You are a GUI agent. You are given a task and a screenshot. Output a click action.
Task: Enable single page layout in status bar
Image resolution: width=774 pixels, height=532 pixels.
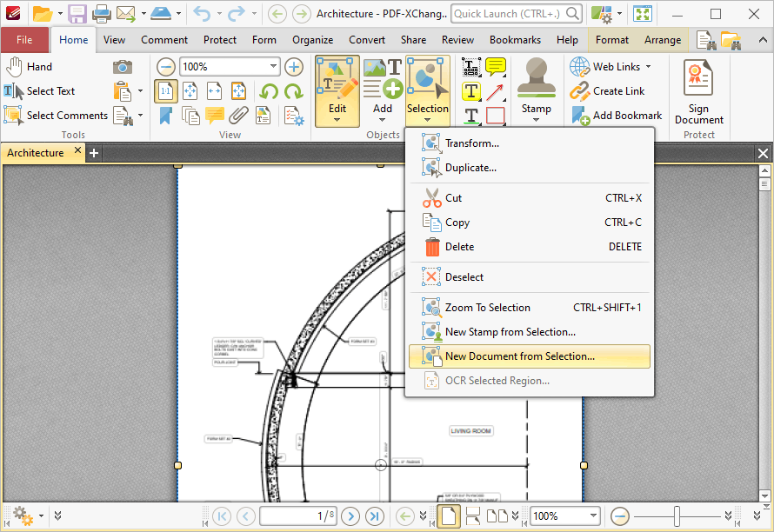tap(449, 516)
